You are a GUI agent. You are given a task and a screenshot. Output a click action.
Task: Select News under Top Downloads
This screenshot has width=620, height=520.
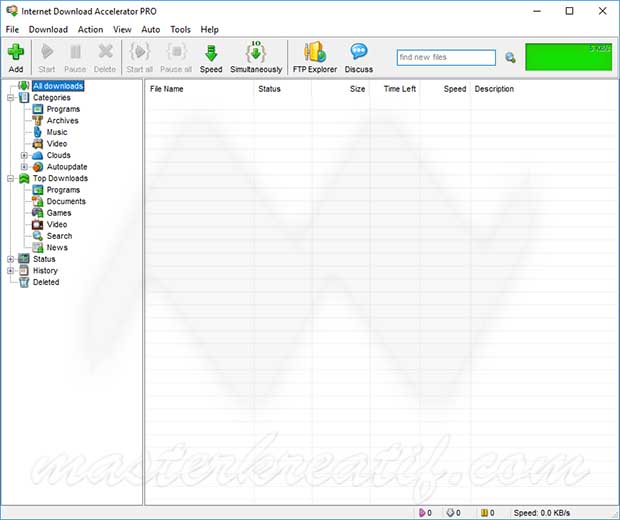tap(57, 247)
